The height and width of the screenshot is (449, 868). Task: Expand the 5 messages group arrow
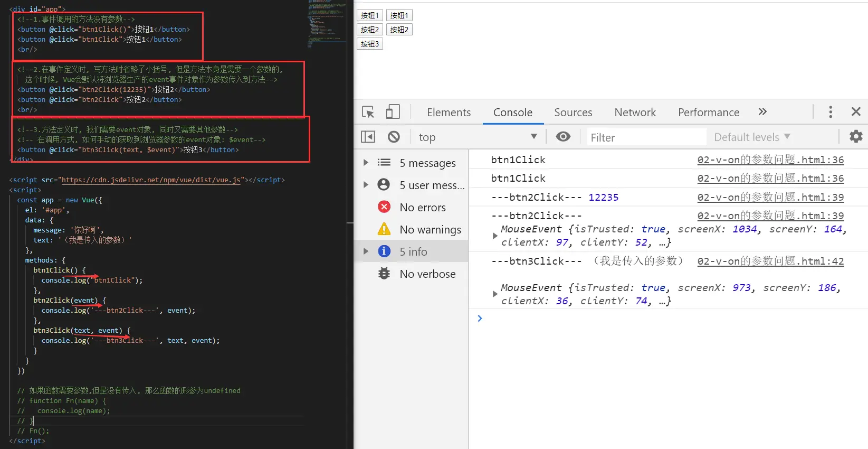pyautogui.click(x=366, y=163)
